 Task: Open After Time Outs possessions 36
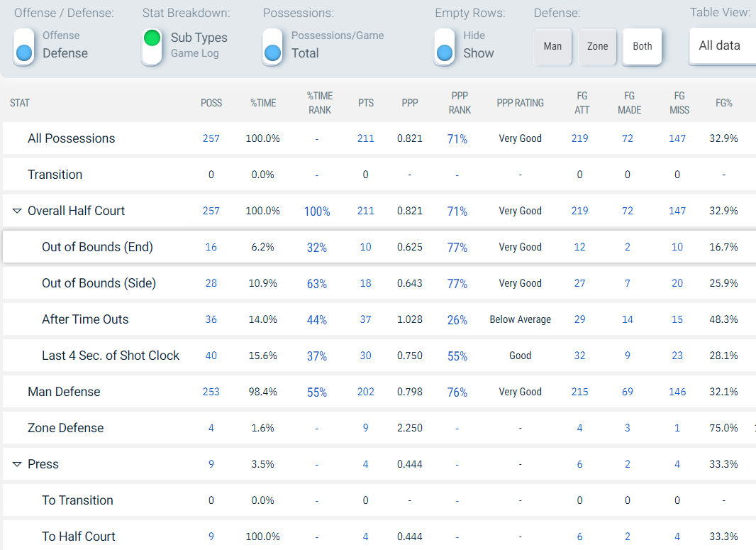211,319
